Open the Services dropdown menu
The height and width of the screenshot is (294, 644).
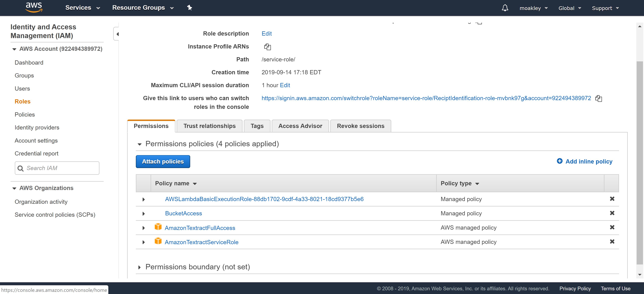point(83,8)
